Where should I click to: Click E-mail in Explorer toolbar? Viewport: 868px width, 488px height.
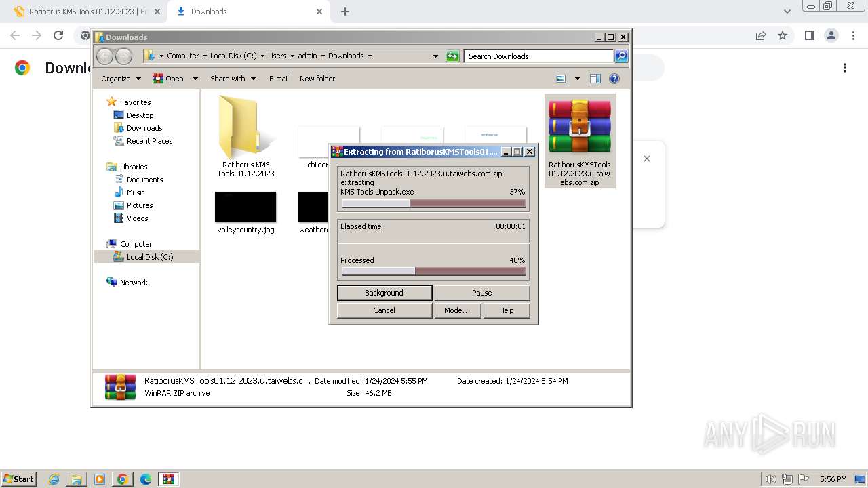pyautogui.click(x=279, y=79)
